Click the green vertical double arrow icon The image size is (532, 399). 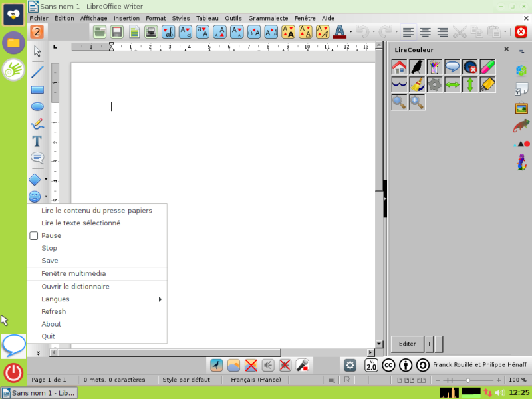click(470, 84)
